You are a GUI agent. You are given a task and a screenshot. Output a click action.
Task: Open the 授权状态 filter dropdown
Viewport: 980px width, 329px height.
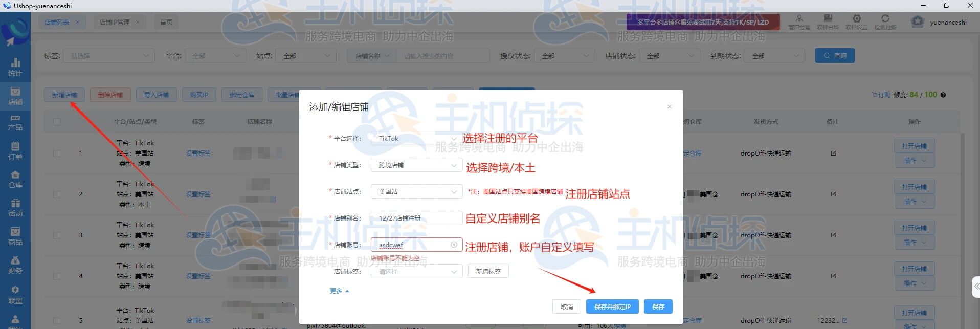click(x=564, y=56)
